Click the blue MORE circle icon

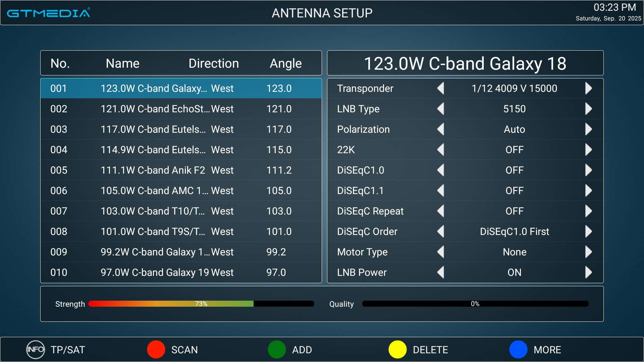pyautogui.click(x=518, y=350)
